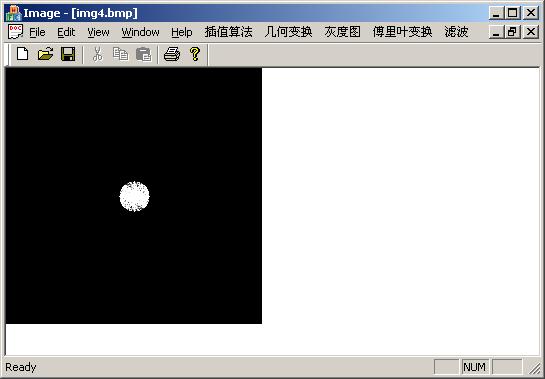Image resolution: width=545 pixels, height=379 pixels.
Task: Open the 插值算法 menu
Action: 228,32
